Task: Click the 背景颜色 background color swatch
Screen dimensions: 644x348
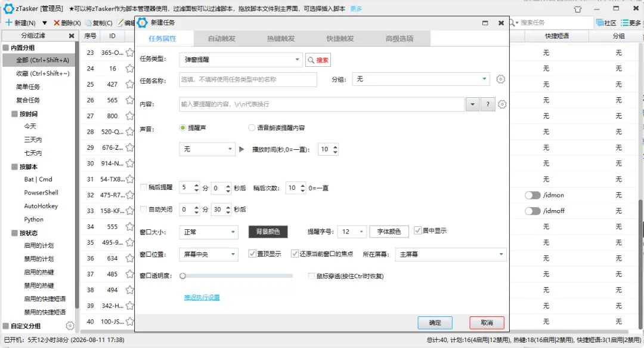Action: [x=268, y=232]
